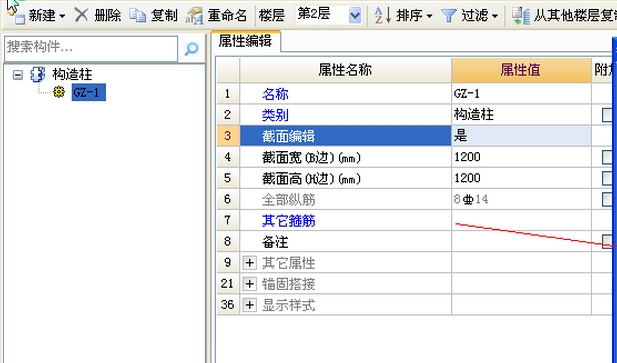Click the 过滤 toolbar label
This screenshot has height=363, width=617.
click(x=475, y=16)
